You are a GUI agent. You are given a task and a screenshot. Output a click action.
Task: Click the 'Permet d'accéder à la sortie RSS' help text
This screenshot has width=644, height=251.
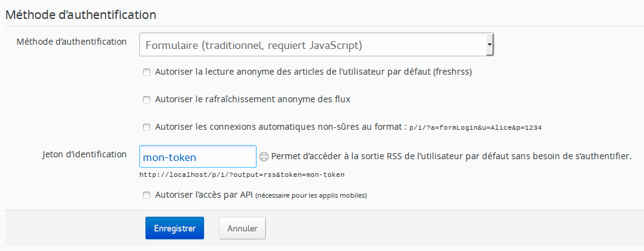click(x=451, y=155)
